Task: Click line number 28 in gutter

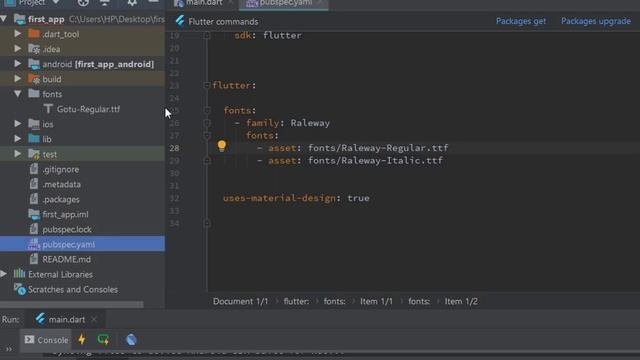Action: 174,148
